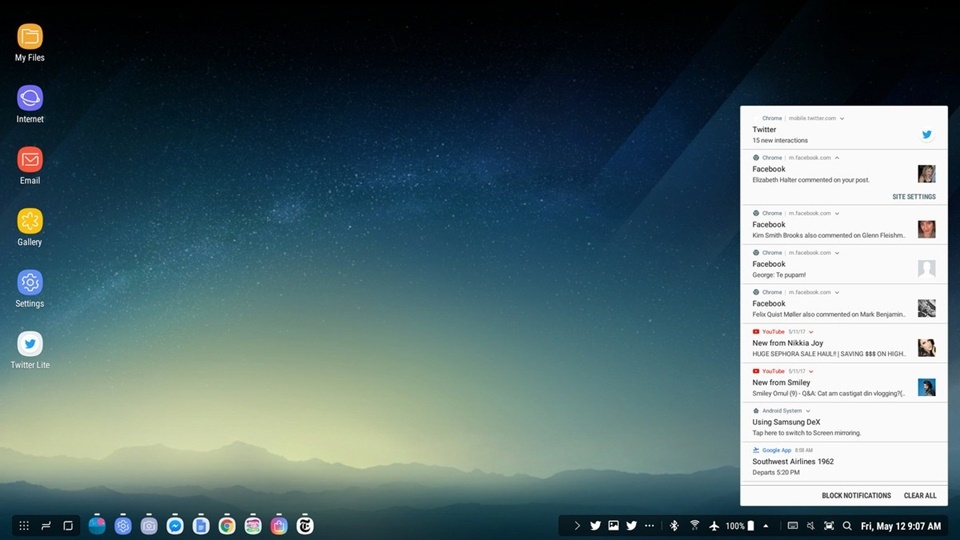Open the apps grid in the taskbar
Screen dimensions: 960x540
tap(24, 525)
